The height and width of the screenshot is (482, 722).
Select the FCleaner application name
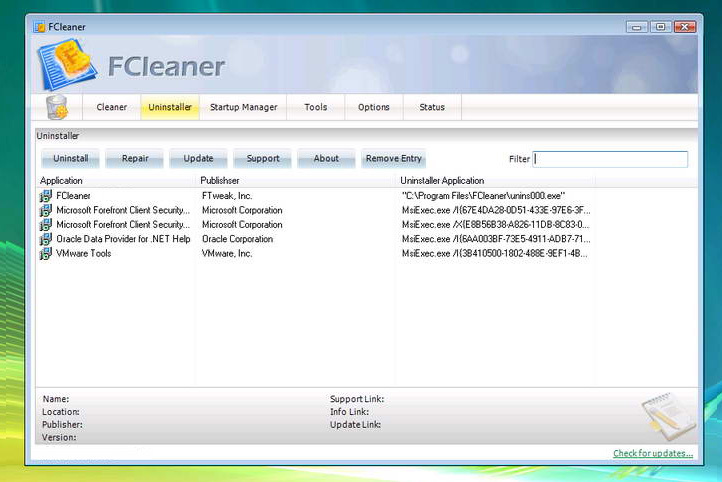(x=73, y=196)
